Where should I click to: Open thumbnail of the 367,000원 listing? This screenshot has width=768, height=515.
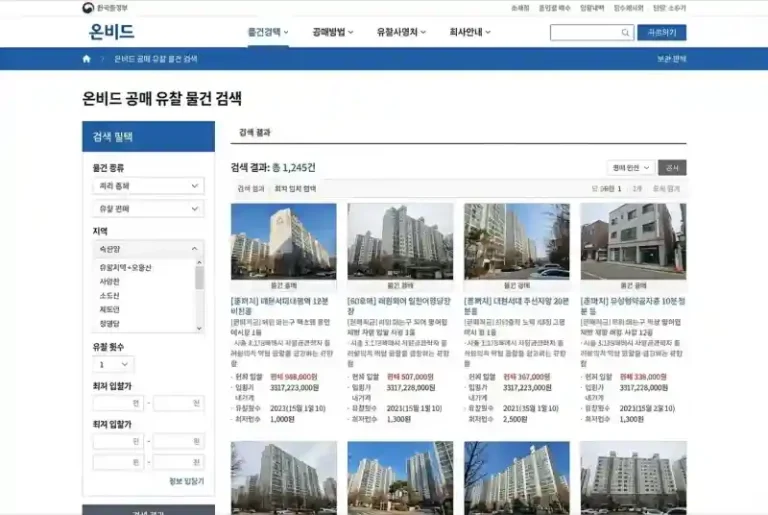[x=517, y=242]
